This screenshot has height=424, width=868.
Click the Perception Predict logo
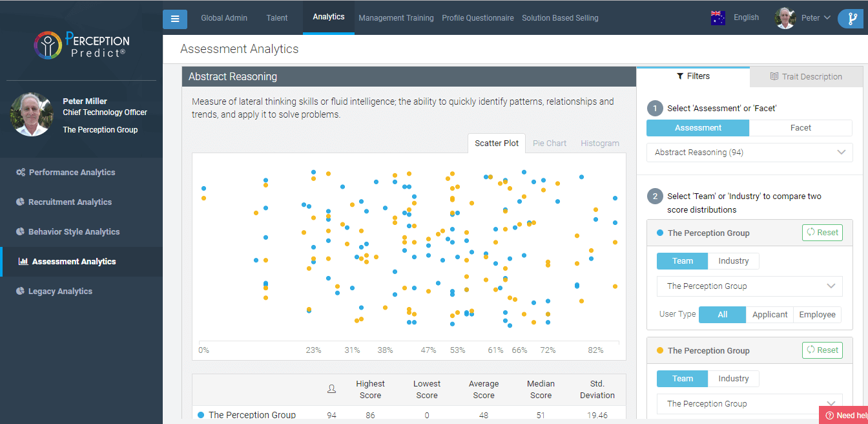(81, 45)
